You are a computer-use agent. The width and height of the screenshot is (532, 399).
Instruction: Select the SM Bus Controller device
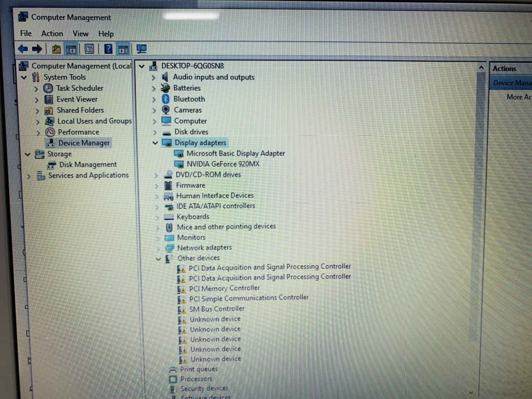pos(217,309)
